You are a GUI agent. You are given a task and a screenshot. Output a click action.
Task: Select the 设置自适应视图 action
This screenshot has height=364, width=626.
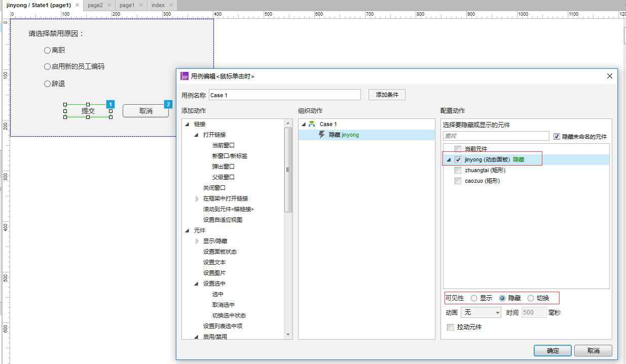coord(223,220)
